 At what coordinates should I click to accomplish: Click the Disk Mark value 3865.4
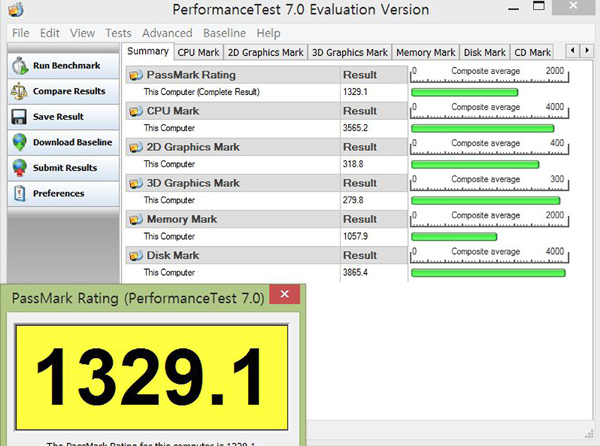(x=355, y=273)
